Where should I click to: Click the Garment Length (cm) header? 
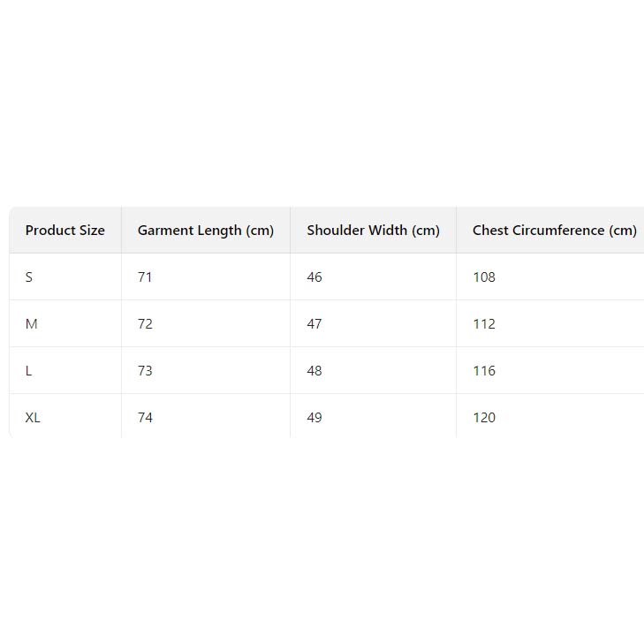(x=206, y=231)
